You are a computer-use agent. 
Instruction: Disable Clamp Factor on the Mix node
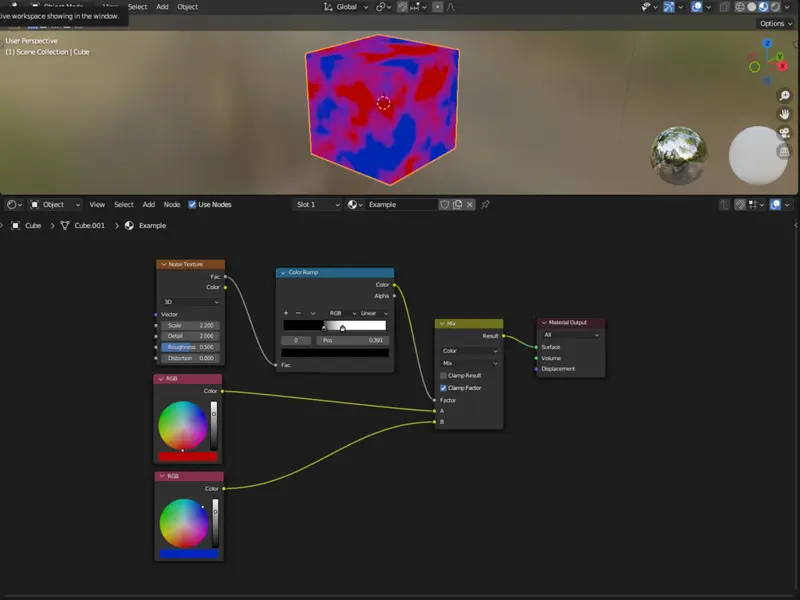coord(442,389)
